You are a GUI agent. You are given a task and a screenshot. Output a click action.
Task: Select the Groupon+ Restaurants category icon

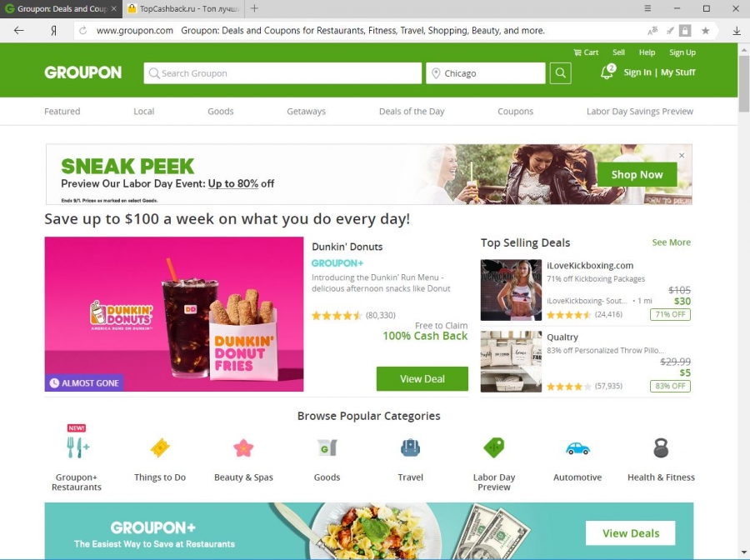tap(77, 447)
